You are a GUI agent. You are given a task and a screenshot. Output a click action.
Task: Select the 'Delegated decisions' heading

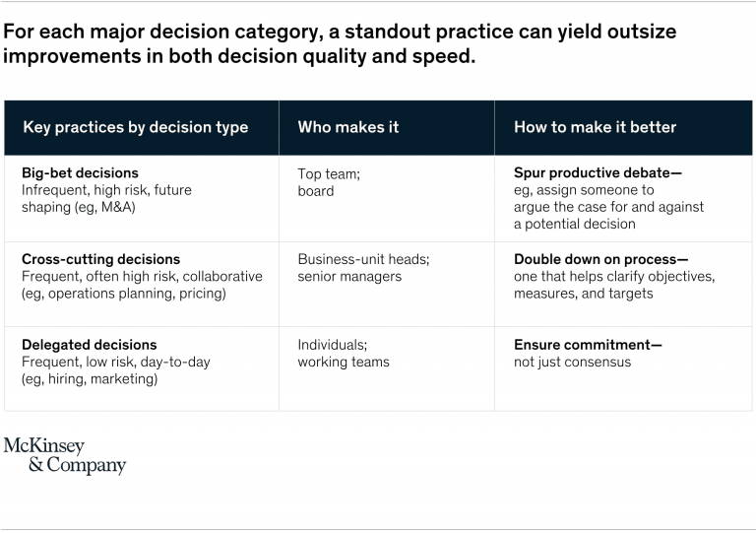90,345
